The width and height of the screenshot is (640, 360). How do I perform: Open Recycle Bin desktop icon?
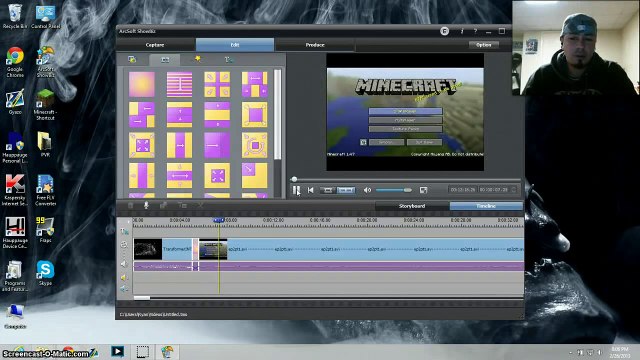(x=15, y=16)
